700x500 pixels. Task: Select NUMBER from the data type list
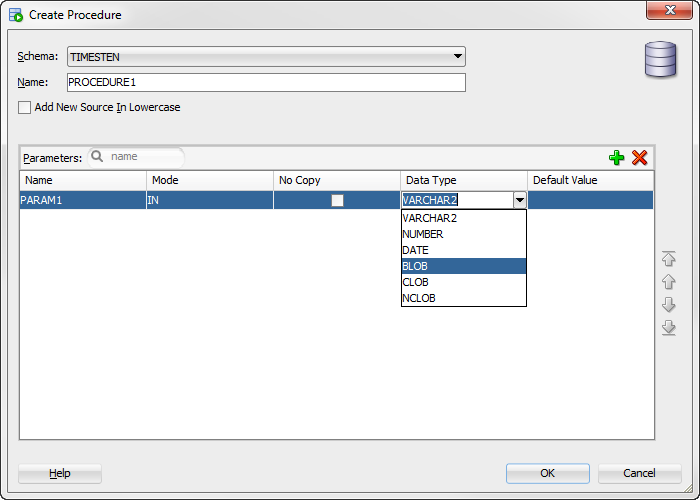coord(464,234)
